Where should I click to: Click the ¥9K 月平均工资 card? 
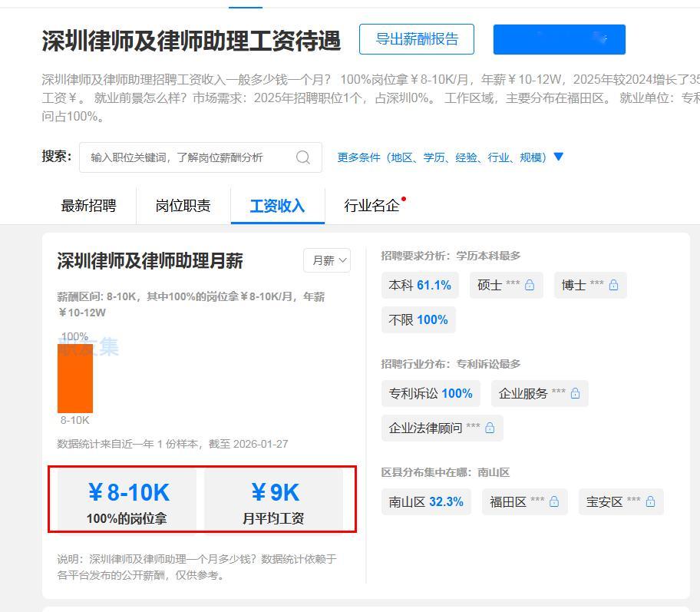(x=273, y=501)
